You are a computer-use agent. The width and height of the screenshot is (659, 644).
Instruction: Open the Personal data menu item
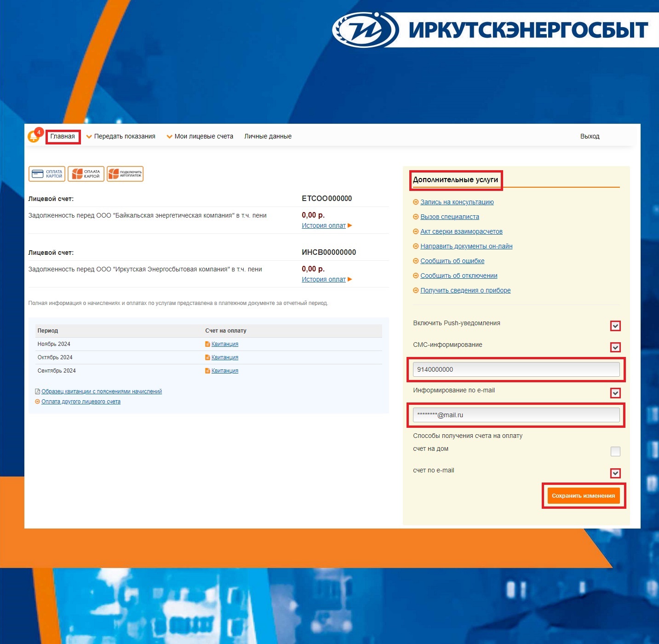[x=268, y=136]
